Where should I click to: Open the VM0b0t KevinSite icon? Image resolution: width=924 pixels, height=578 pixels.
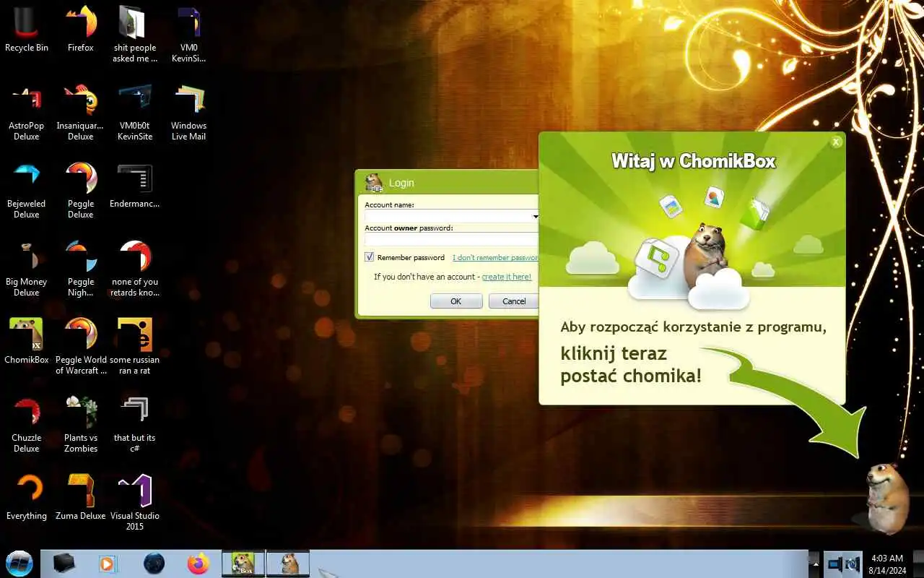pos(134,112)
